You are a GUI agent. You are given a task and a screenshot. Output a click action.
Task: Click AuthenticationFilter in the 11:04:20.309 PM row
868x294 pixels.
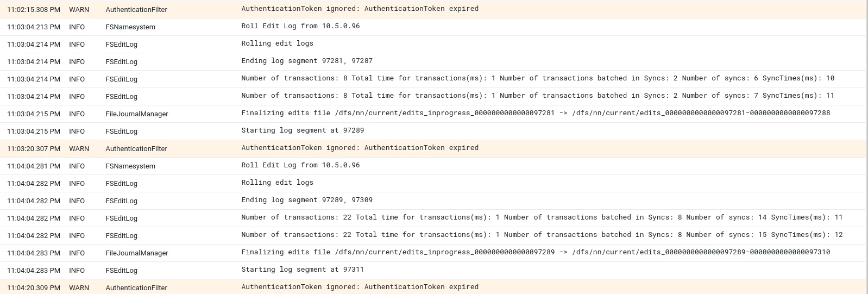pyautogui.click(x=136, y=288)
